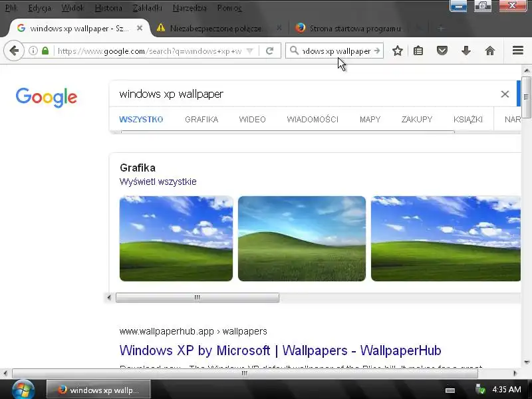Select the ZAKUPY search filter

point(417,120)
